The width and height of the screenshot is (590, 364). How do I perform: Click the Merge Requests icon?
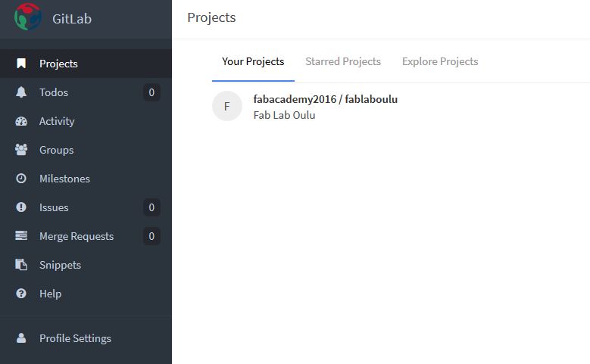21,236
